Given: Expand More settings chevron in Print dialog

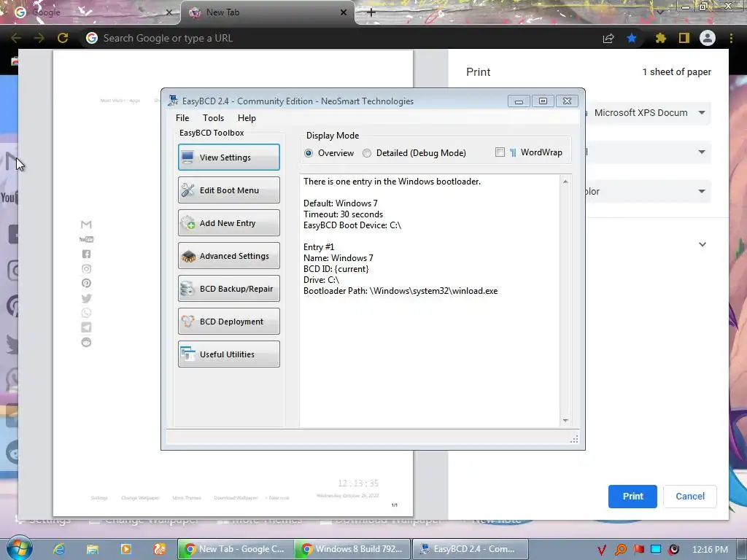Looking at the screenshot, I should 703,244.
